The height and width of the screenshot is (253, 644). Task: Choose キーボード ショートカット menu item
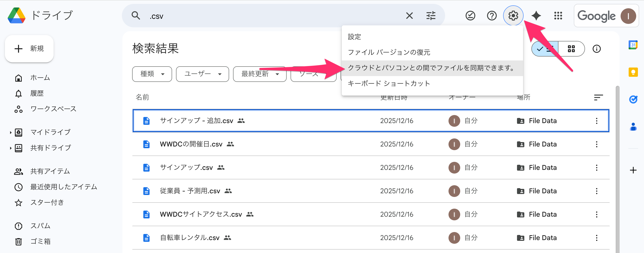tap(389, 83)
